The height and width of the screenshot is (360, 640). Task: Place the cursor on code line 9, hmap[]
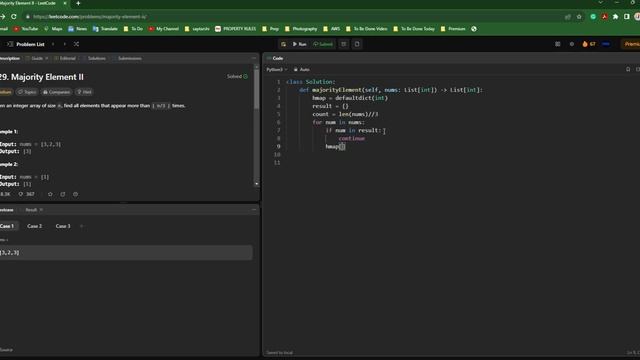(x=336, y=147)
